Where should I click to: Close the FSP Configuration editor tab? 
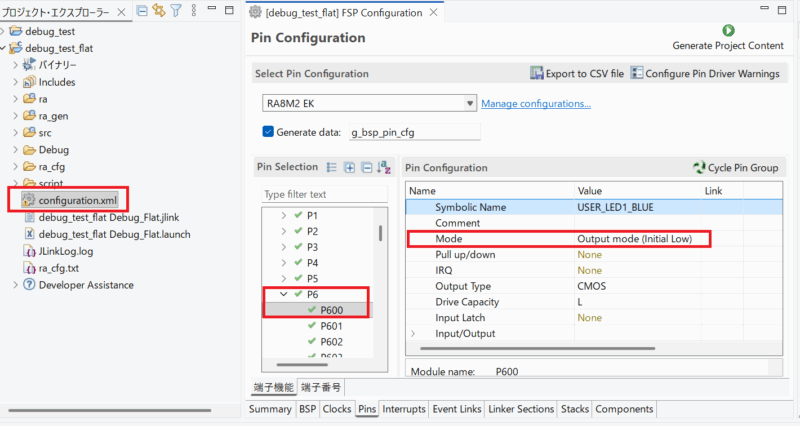click(x=433, y=12)
